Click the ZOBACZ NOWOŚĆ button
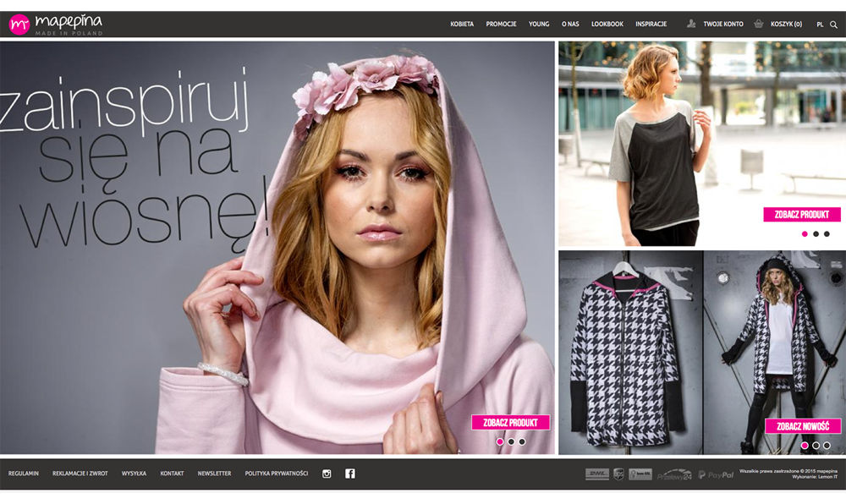 pos(803,426)
